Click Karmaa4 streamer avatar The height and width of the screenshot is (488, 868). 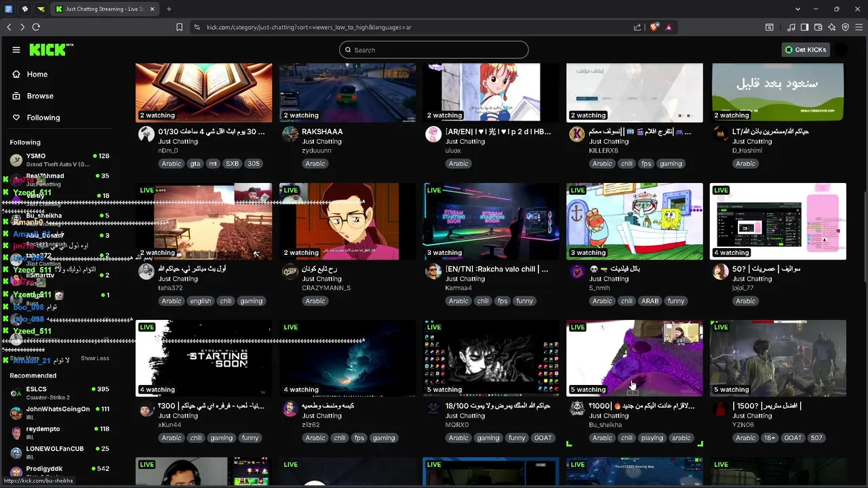tap(433, 271)
